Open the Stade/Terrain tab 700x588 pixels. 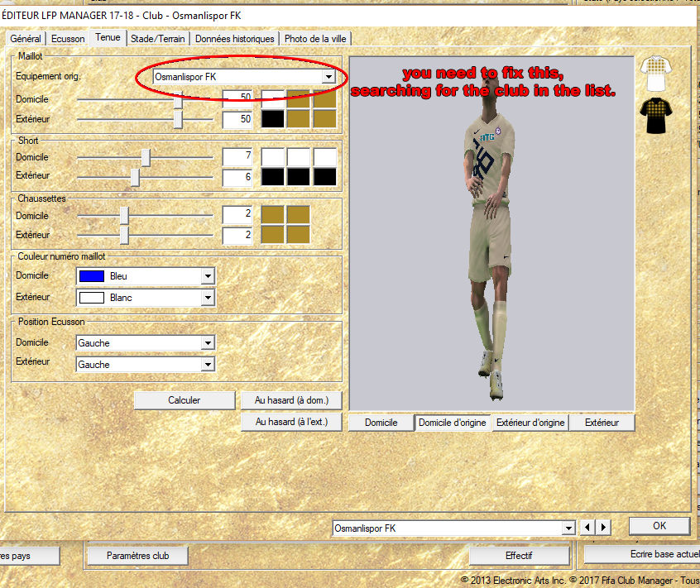157,39
